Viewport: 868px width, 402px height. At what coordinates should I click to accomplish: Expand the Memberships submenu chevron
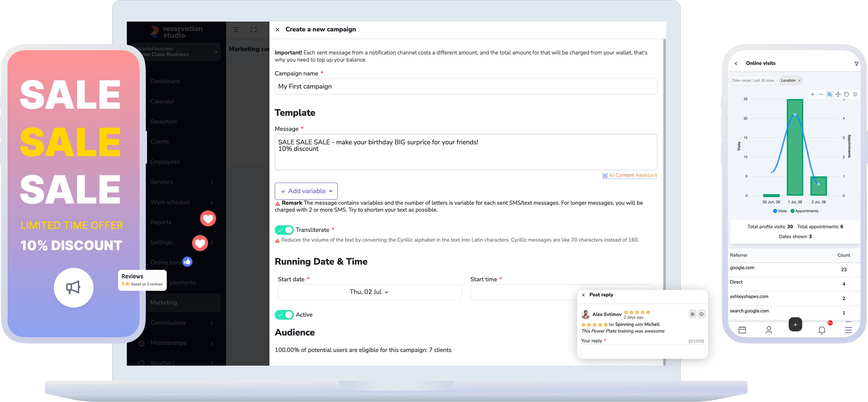click(x=212, y=343)
